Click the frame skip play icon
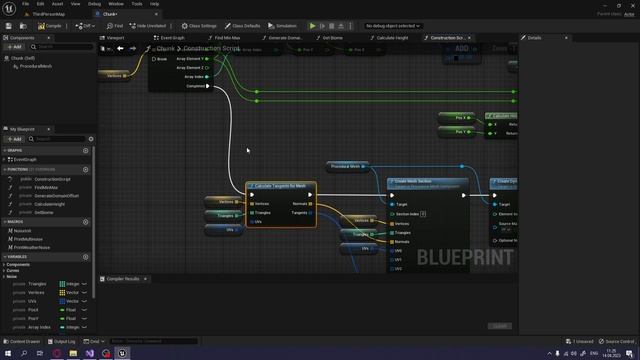This screenshot has width=640, height=360. [322, 26]
